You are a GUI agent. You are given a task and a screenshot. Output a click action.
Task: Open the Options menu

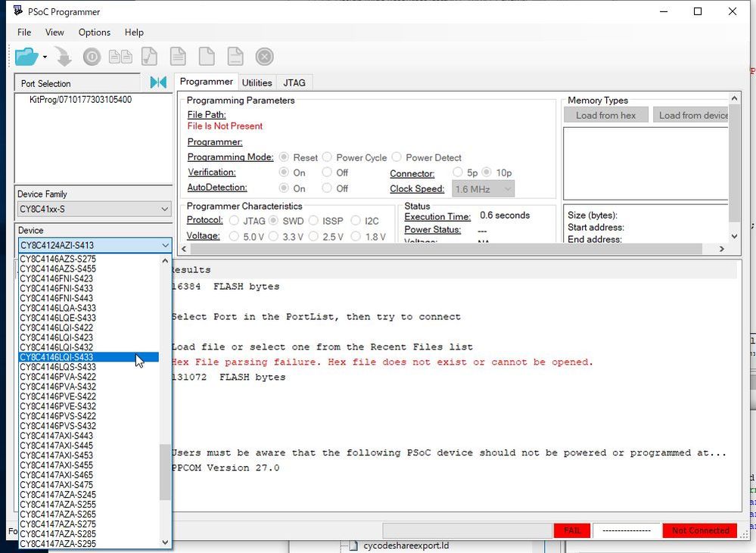tap(94, 33)
